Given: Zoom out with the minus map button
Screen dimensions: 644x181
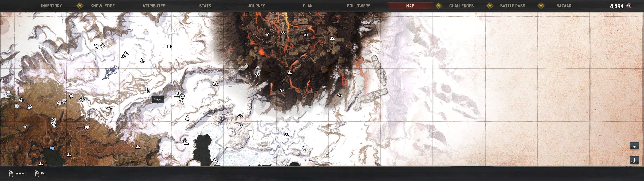Looking at the screenshot, I should click(634, 146).
